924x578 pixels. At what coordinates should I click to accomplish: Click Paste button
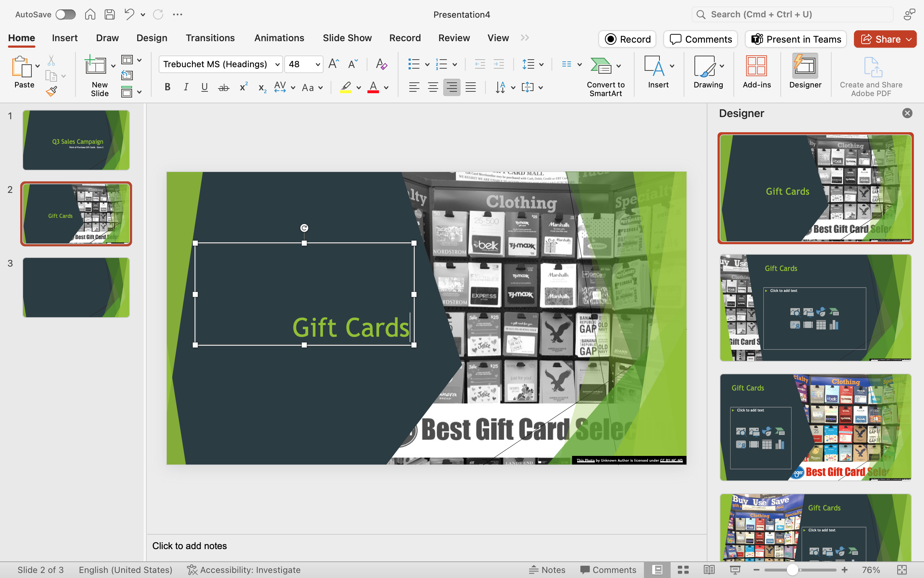point(24,72)
